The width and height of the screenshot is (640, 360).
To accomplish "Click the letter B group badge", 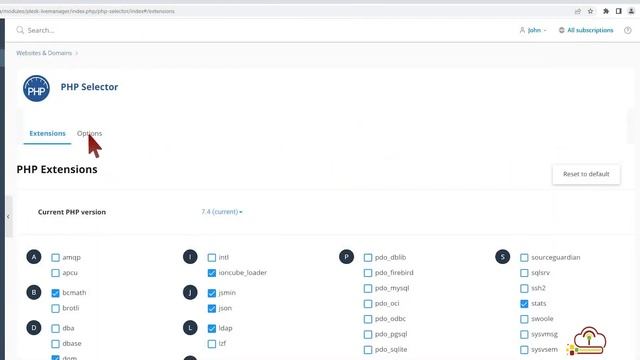I will click(34, 292).
